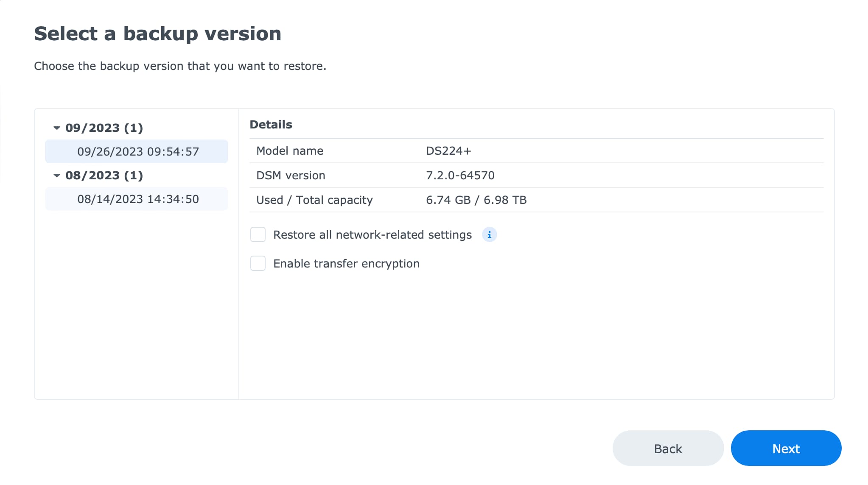Click the DS224+ model name value
The image size is (868, 485).
(x=448, y=151)
